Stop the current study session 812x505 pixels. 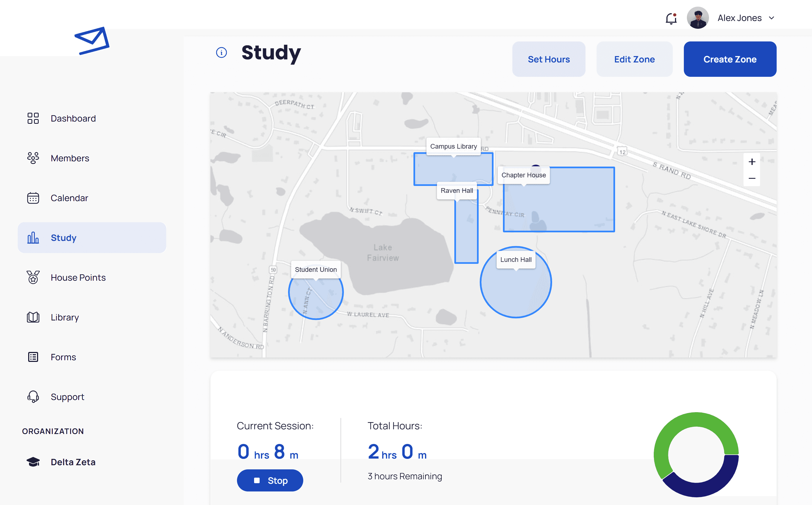tap(270, 480)
